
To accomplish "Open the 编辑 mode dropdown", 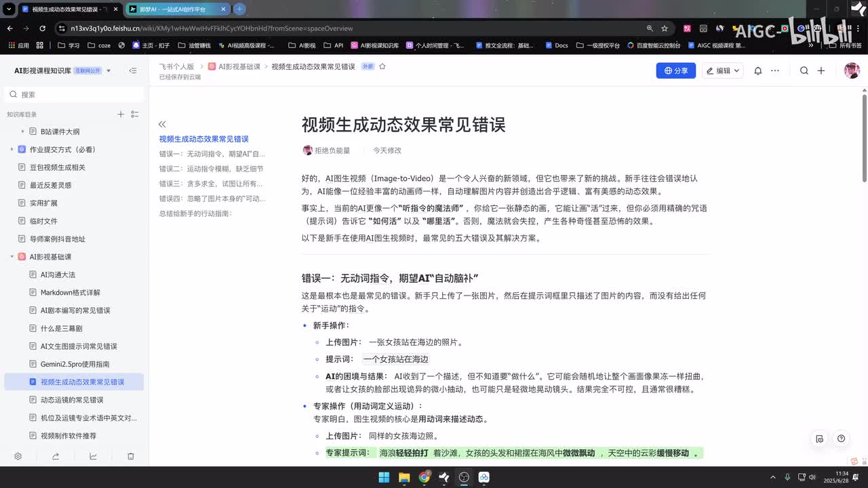I will coord(723,70).
